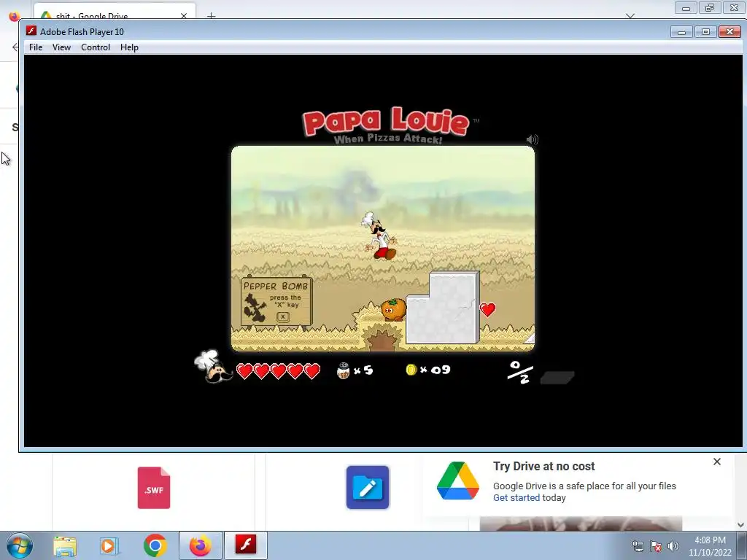Click the grey pizza box slot in HUD
The image size is (747, 560).
coord(557,378)
